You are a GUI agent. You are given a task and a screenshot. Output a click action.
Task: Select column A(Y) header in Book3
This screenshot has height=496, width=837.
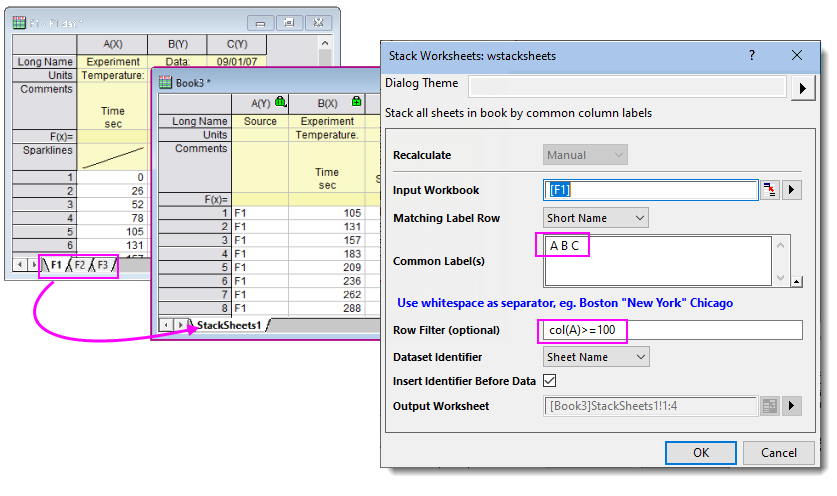click(260, 104)
